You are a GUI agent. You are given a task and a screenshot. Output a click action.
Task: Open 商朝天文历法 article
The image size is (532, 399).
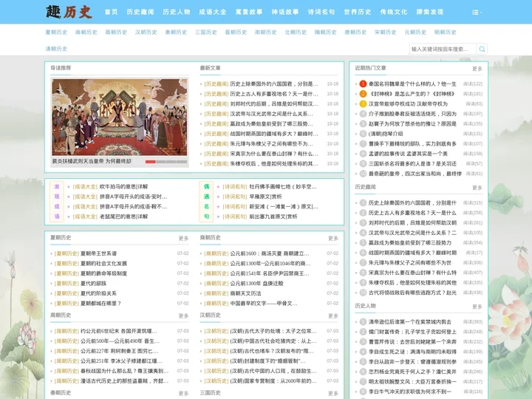[245, 293]
